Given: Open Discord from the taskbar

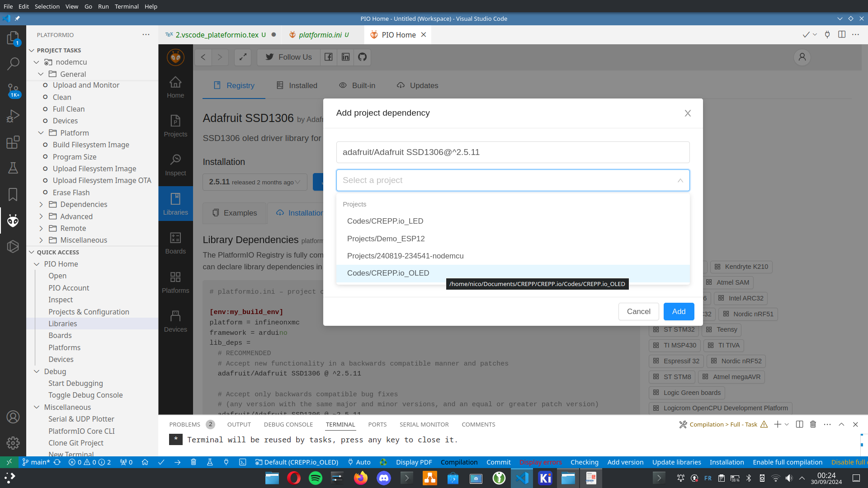Looking at the screenshot, I should pos(384,478).
